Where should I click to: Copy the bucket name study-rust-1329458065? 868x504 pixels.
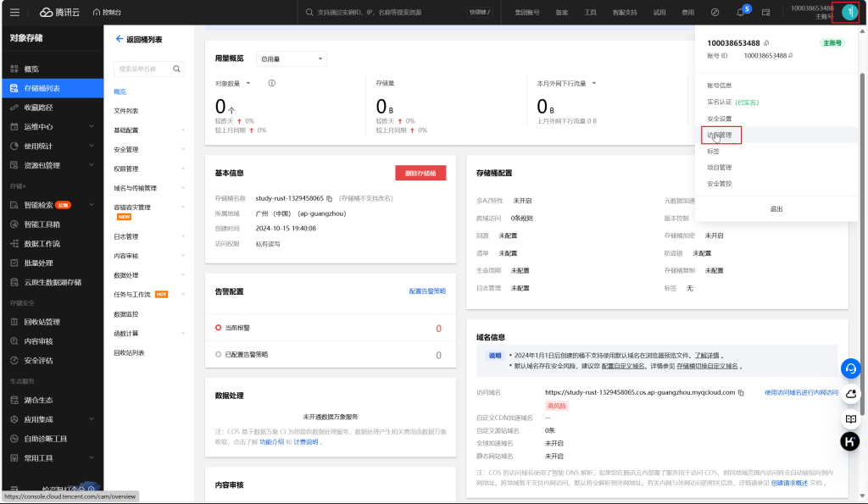(330, 197)
